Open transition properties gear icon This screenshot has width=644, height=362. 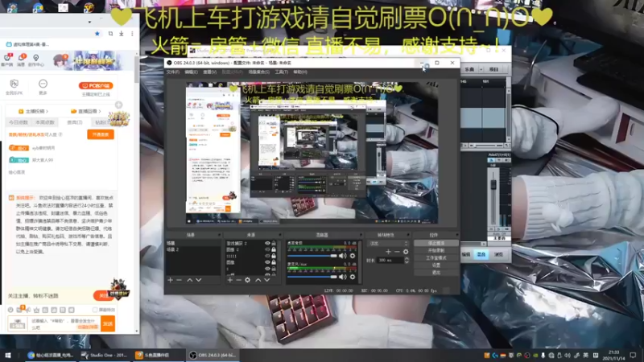[x=406, y=252]
